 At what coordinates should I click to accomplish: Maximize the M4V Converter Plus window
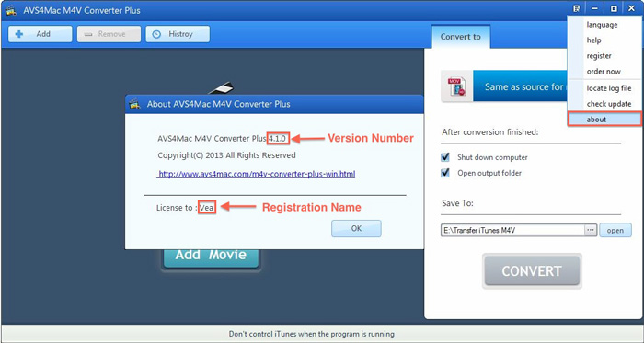point(614,8)
